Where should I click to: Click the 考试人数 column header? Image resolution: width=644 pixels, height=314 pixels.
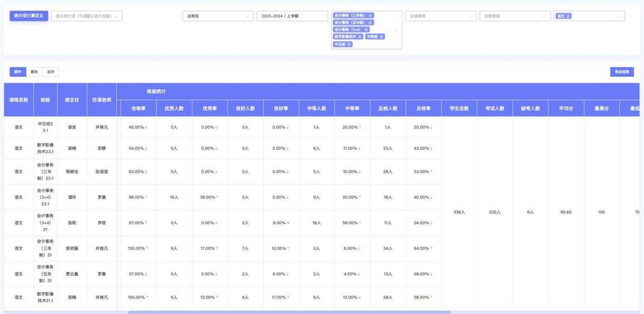tap(495, 109)
